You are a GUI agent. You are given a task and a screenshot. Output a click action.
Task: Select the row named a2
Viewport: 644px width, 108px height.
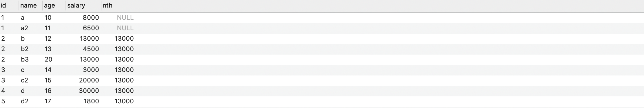click(x=322, y=28)
